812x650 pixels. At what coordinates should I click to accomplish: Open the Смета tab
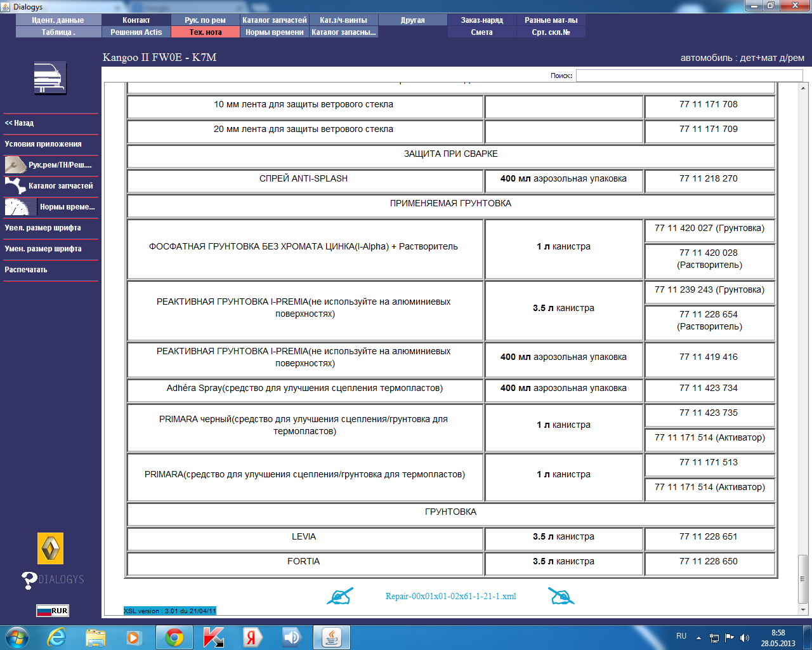point(482,32)
